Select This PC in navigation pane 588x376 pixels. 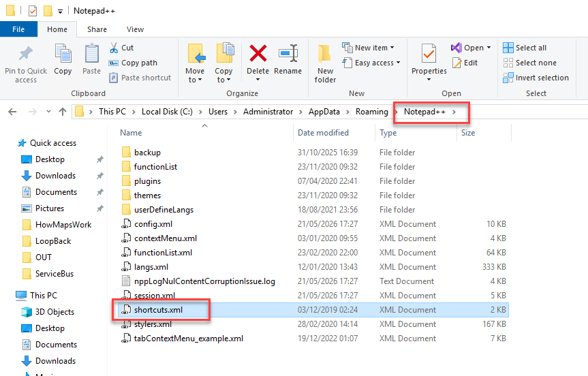click(44, 296)
